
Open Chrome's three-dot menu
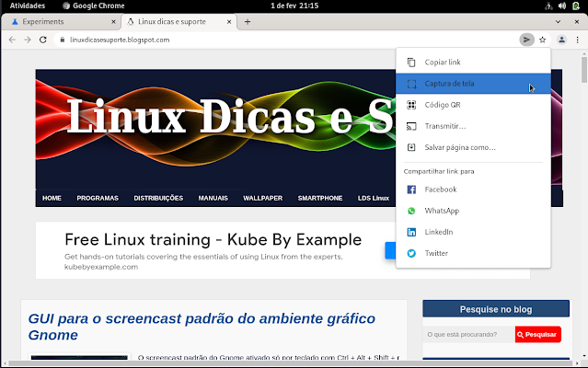[x=578, y=40]
